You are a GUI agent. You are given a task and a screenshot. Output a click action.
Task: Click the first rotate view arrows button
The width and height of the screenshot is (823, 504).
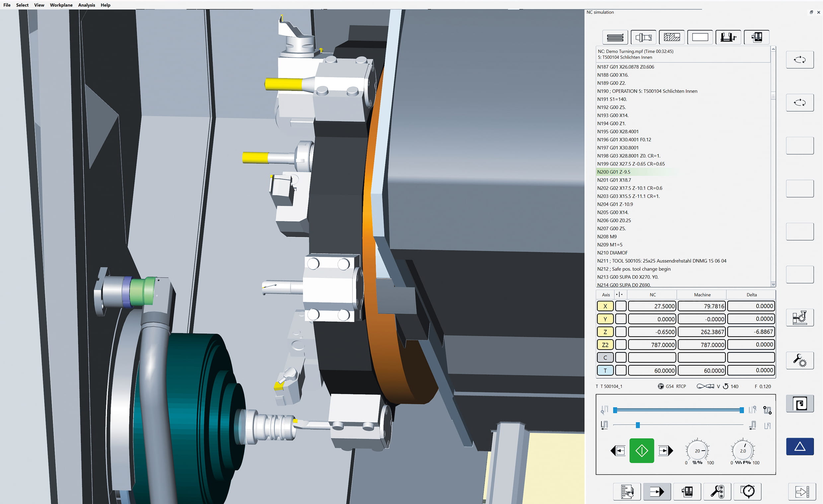799,60
